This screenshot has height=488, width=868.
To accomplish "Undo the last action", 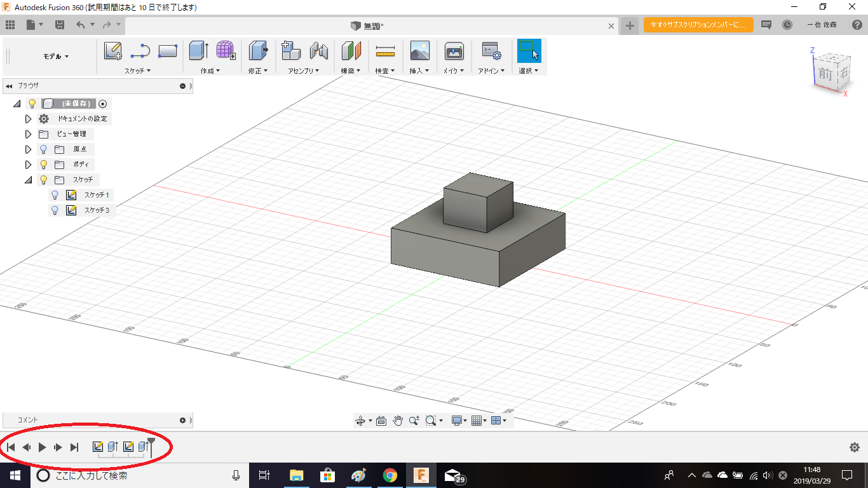I will (81, 25).
